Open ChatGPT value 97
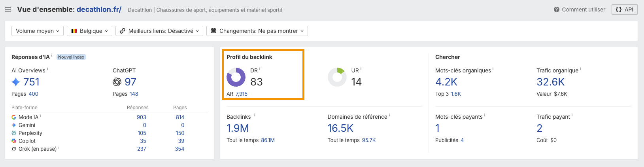The height and width of the screenshot is (167, 644). pos(130,82)
